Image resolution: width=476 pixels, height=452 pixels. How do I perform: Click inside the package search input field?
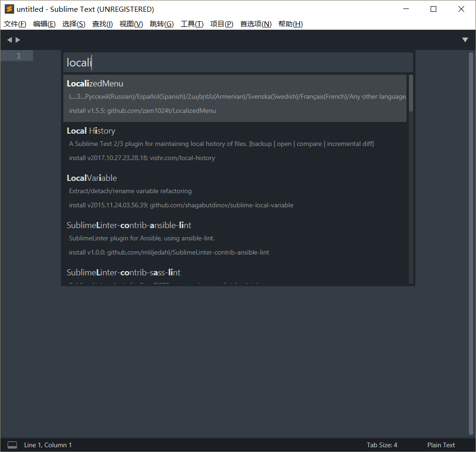pyautogui.click(x=236, y=62)
